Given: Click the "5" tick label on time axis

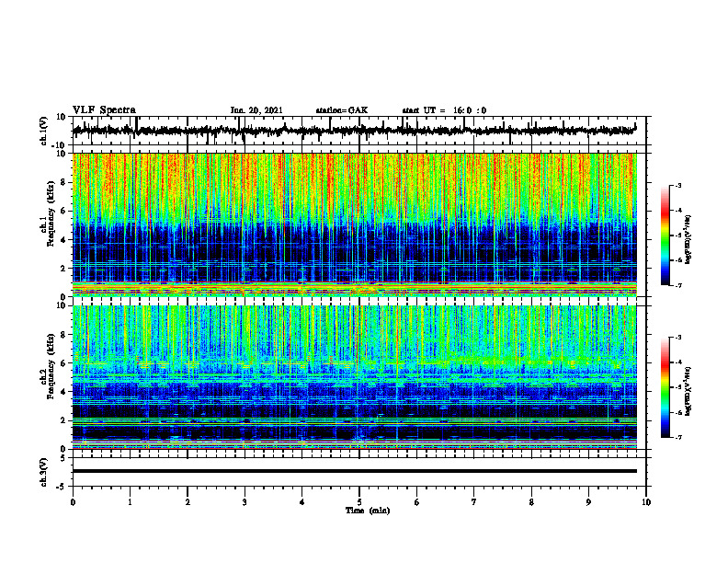Looking at the screenshot, I should click(359, 502).
